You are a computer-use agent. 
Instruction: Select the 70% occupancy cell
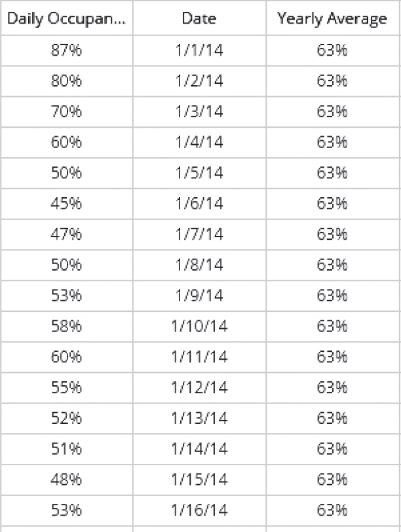tap(66, 112)
